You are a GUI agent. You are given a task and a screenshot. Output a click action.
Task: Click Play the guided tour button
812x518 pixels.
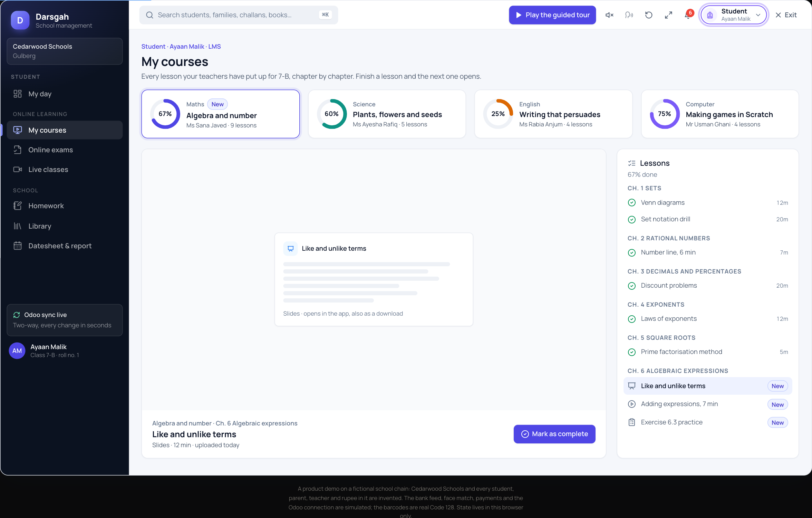pyautogui.click(x=552, y=15)
